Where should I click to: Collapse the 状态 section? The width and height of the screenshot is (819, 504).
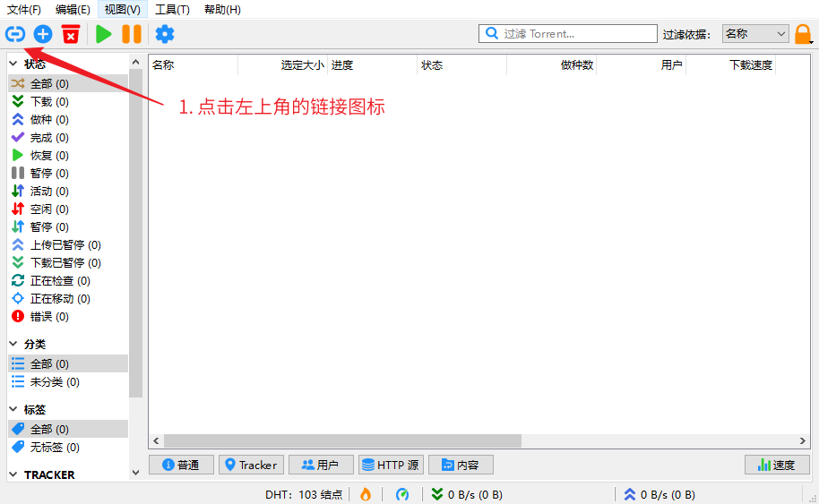click(13, 64)
